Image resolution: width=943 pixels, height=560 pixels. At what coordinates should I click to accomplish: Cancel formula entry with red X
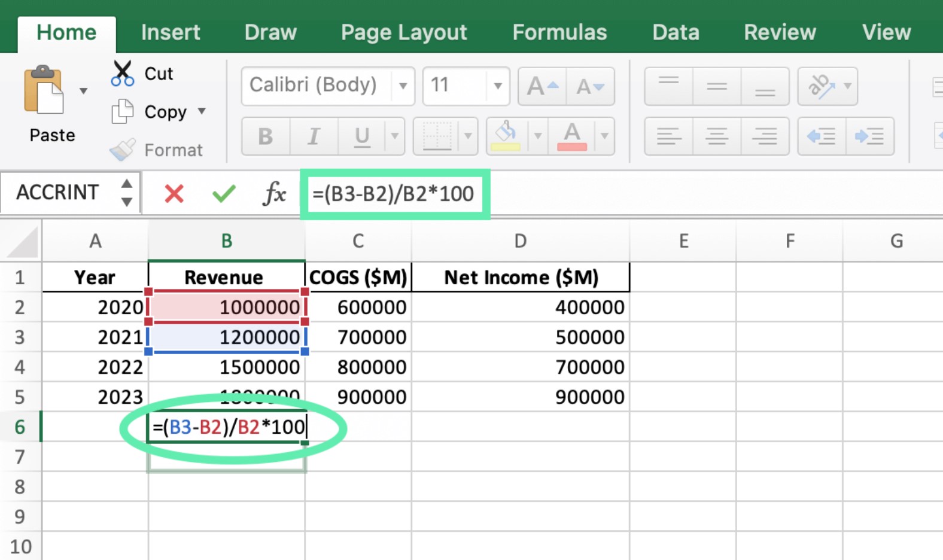pyautogui.click(x=174, y=194)
